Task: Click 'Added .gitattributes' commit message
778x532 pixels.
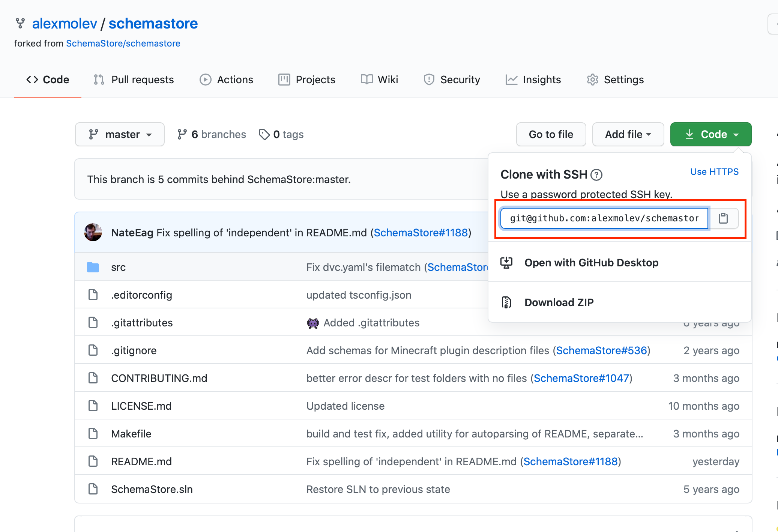Action: pos(371,323)
